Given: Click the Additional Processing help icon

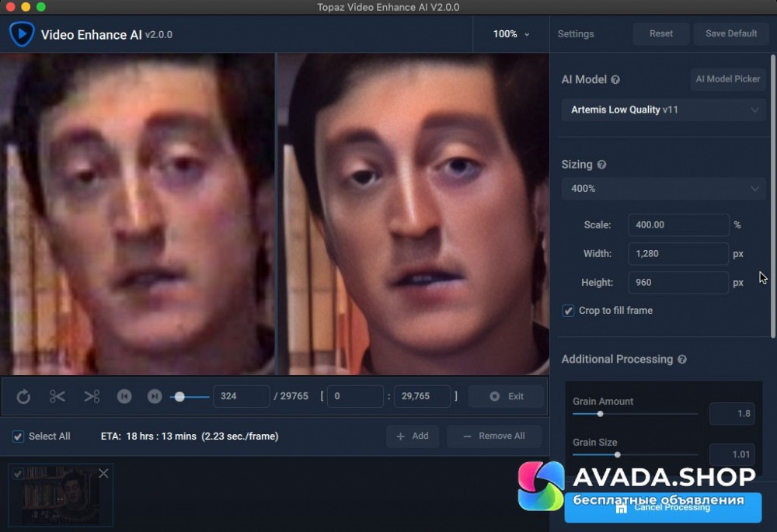Looking at the screenshot, I should click(682, 360).
